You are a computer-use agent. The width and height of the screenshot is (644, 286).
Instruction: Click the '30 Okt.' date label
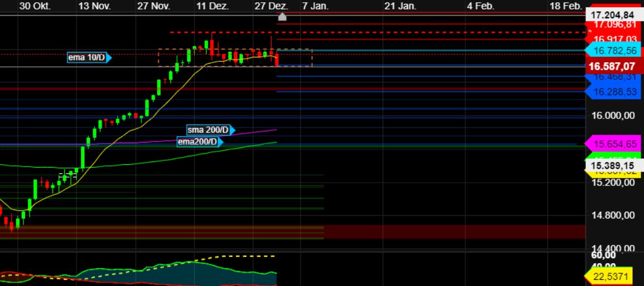[35, 6]
